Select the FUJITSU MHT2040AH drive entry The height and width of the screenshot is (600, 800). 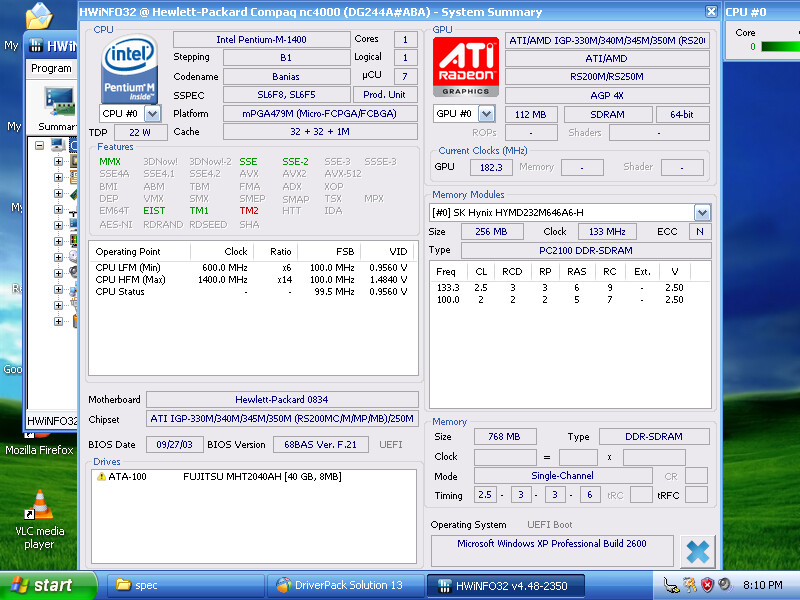(x=262, y=477)
